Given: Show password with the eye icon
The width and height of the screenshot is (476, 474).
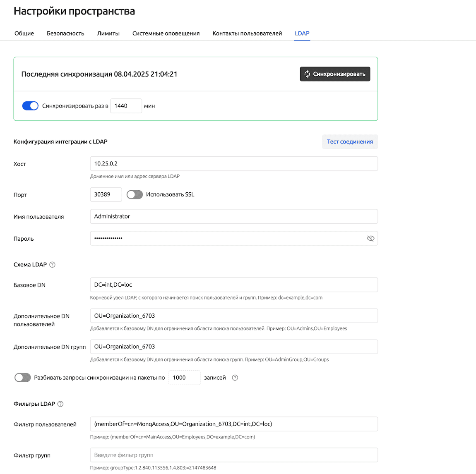Looking at the screenshot, I should pos(370,238).
